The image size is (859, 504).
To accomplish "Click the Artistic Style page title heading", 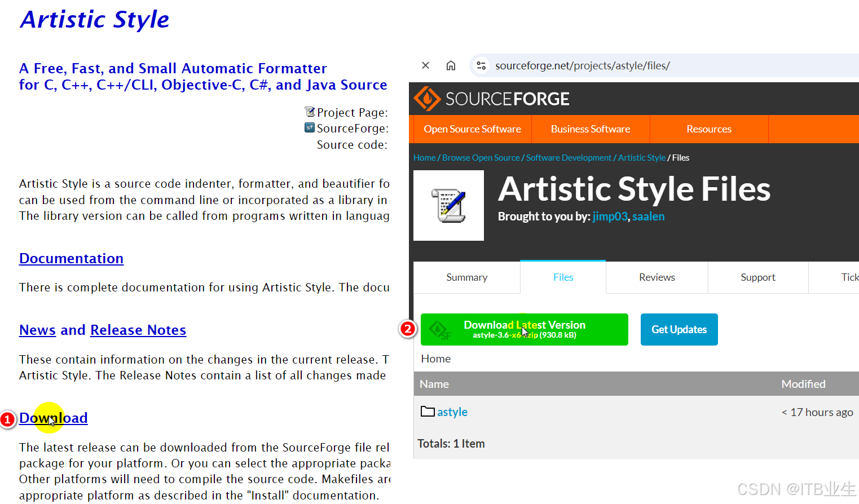I will point(95,20).
